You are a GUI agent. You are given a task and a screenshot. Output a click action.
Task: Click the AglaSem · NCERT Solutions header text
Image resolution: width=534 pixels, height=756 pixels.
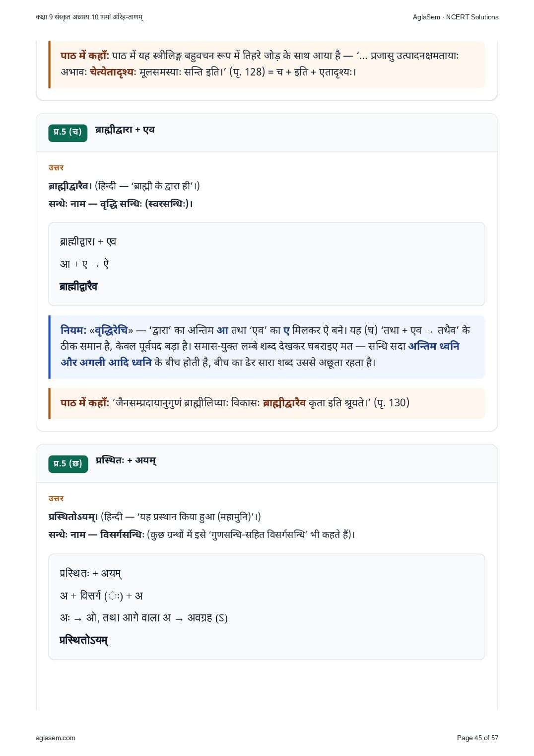coord(456,17)
